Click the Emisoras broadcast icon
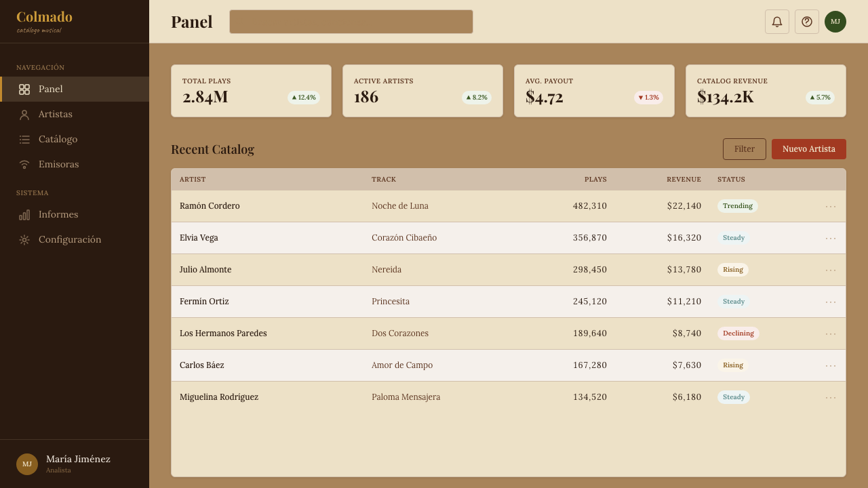The image size is (868, 488). (x=24, y=165)
